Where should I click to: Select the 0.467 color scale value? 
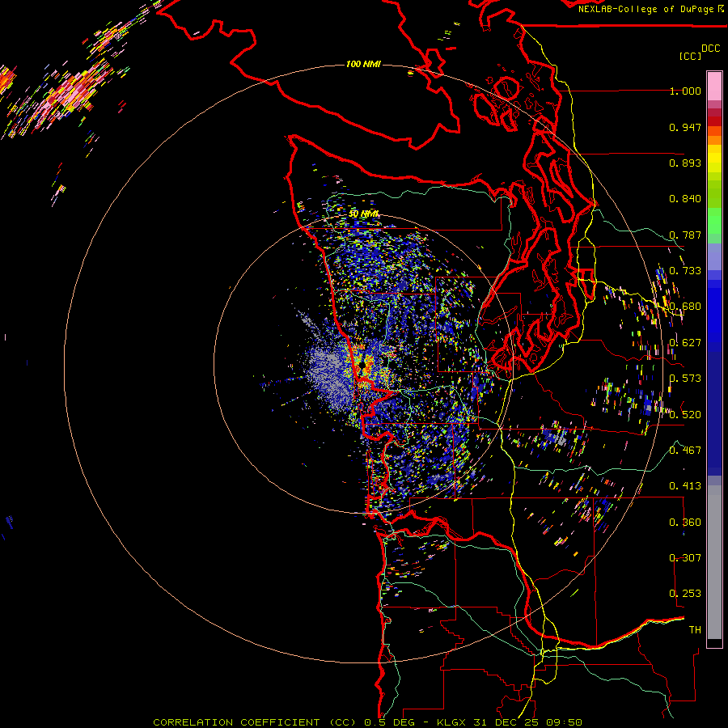(685, 451)
